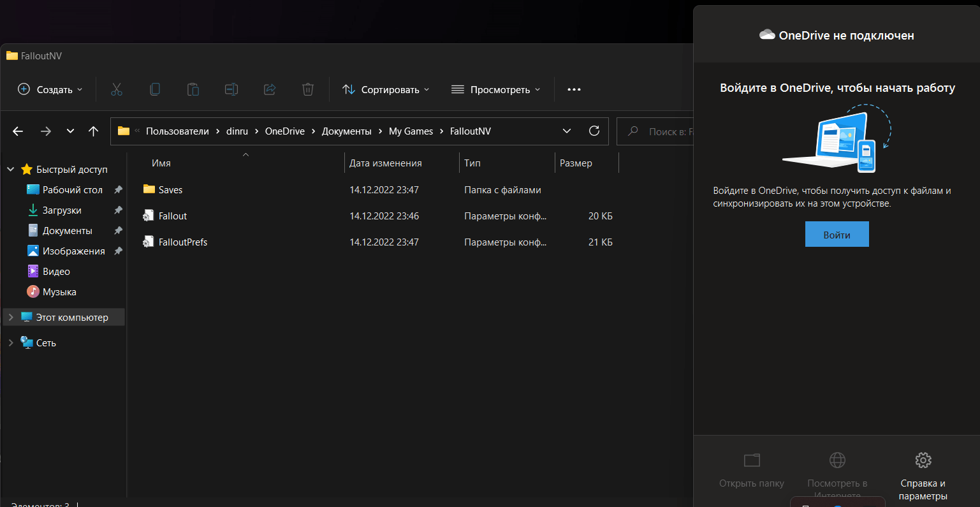Open the 'Просмотреть' view dropdown

coord(495,89)
